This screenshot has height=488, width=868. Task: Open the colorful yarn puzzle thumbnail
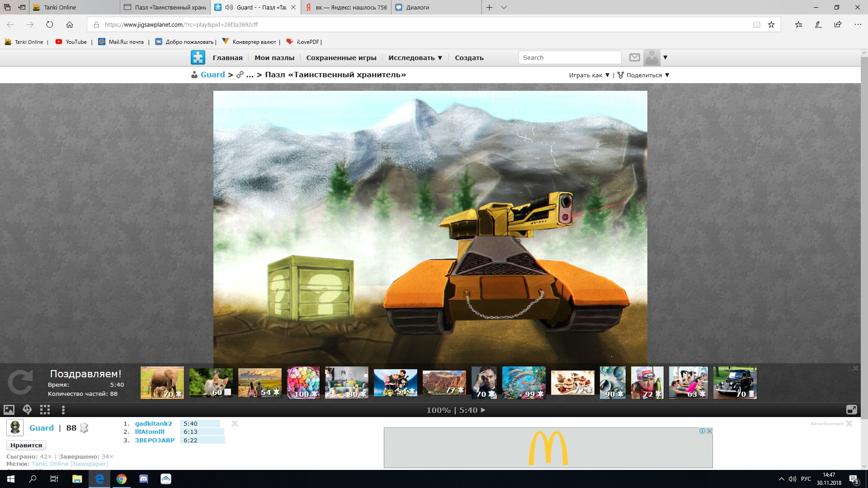coord(303,383)
